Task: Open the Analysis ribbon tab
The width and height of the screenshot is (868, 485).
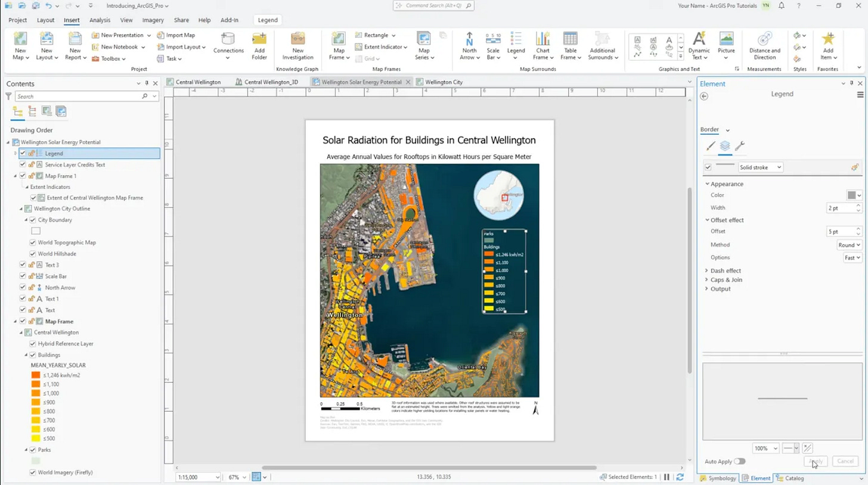Action: click(100, 20)
